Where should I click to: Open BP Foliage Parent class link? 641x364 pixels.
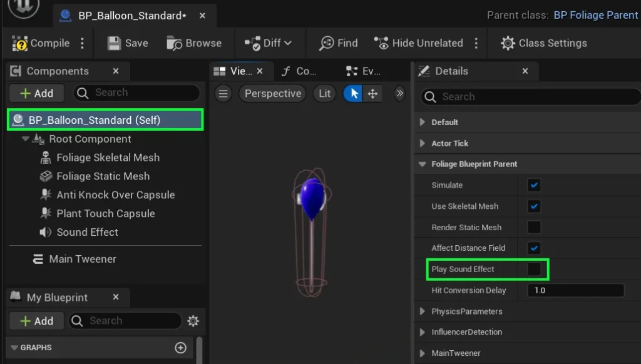[595, 15]
